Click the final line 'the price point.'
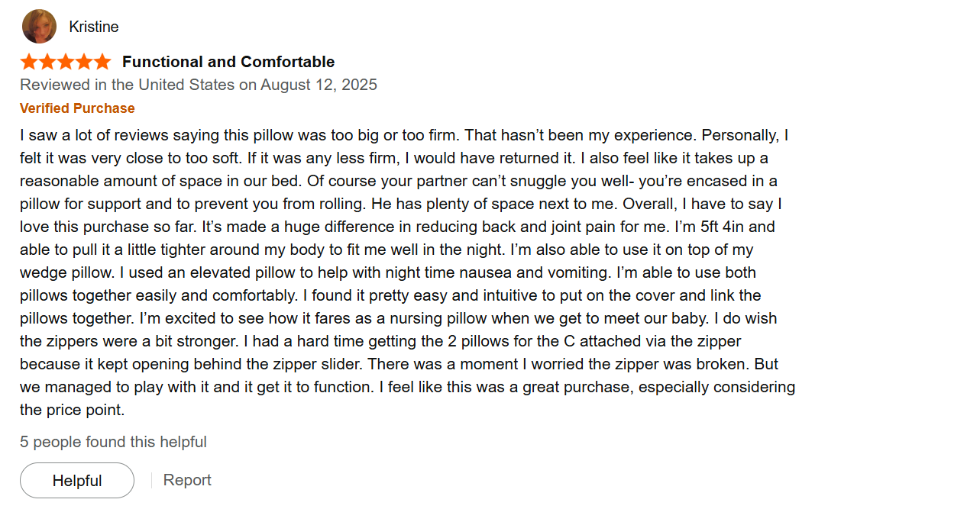This screenshot has width=980, height=509. point(72,410)
